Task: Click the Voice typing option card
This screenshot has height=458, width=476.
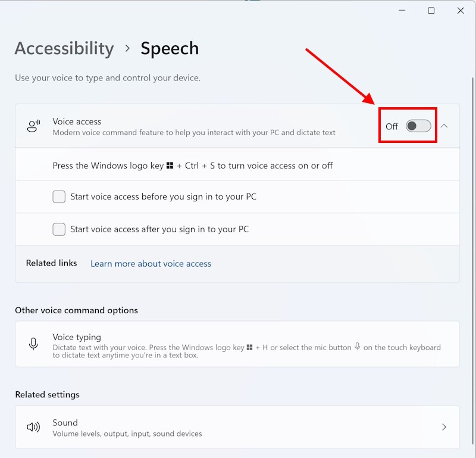Action: [x=237, y=344]
